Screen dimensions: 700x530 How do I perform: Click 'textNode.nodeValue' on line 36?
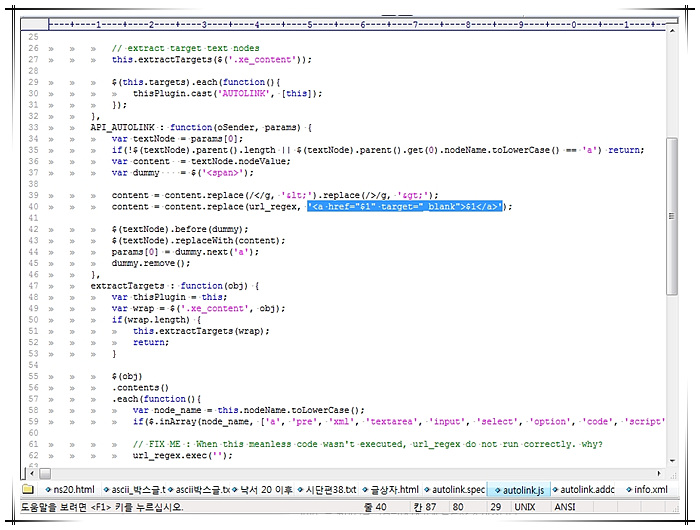tap(240, 161)
